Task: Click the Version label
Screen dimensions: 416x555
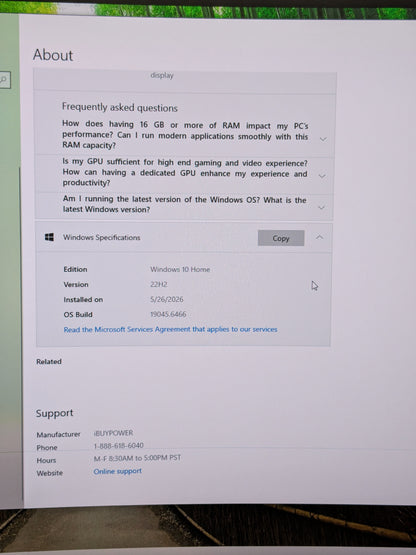Action: (x=76, y=284)
